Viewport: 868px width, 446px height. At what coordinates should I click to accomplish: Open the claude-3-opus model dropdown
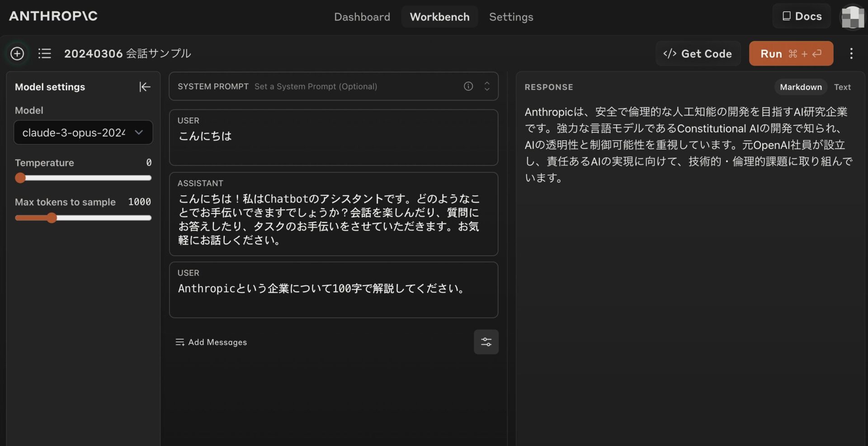(x=83, y=133)
